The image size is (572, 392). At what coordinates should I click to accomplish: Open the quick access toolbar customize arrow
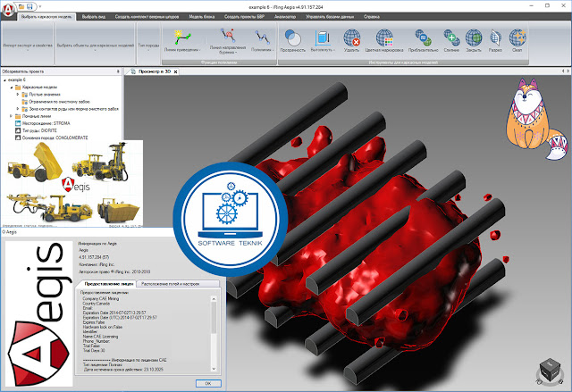click(40, 6)
